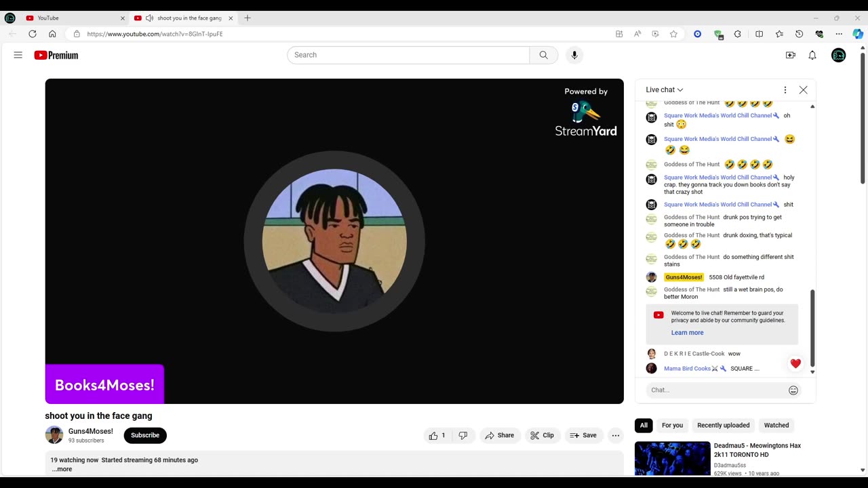Expand video description with ...more

click(62, 469)
